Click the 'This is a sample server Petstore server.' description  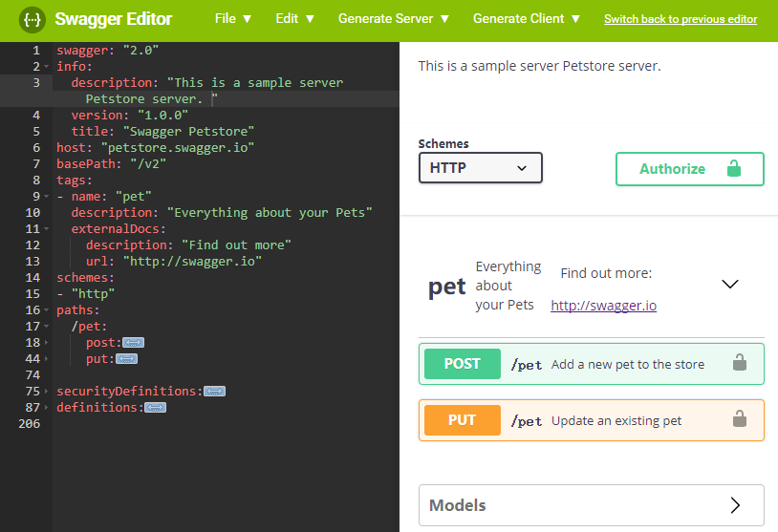coord(539,66)
